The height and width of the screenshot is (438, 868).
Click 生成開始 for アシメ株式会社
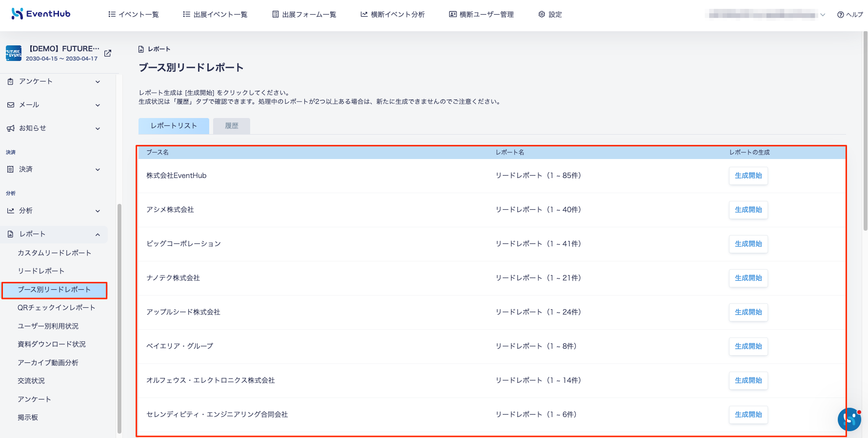pos(749,210)
